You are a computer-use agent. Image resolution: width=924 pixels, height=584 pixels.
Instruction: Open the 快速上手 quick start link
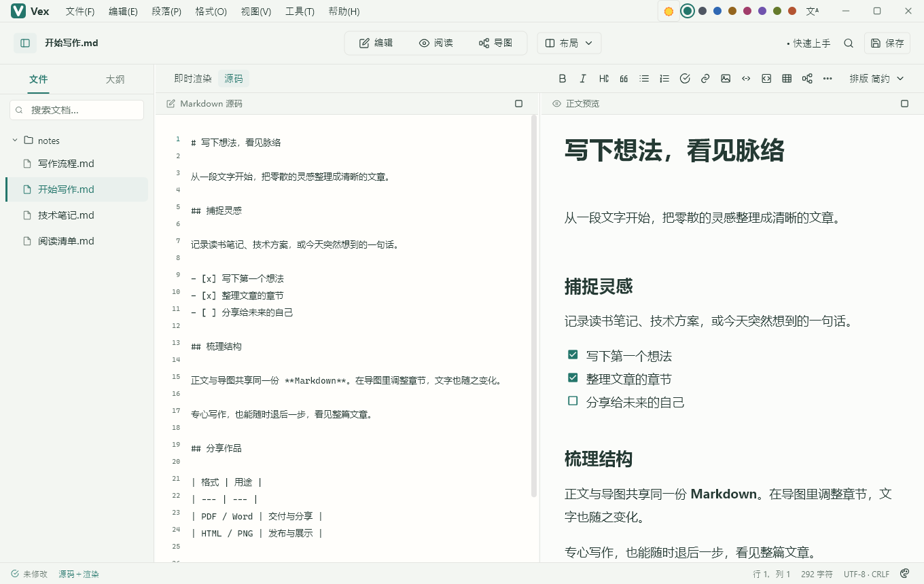click(808, 43)
